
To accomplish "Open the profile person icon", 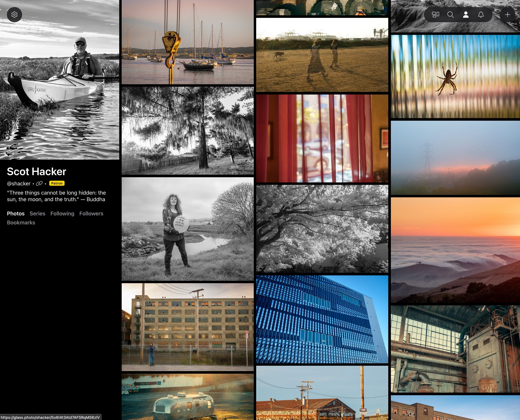I will coord(466,15).
